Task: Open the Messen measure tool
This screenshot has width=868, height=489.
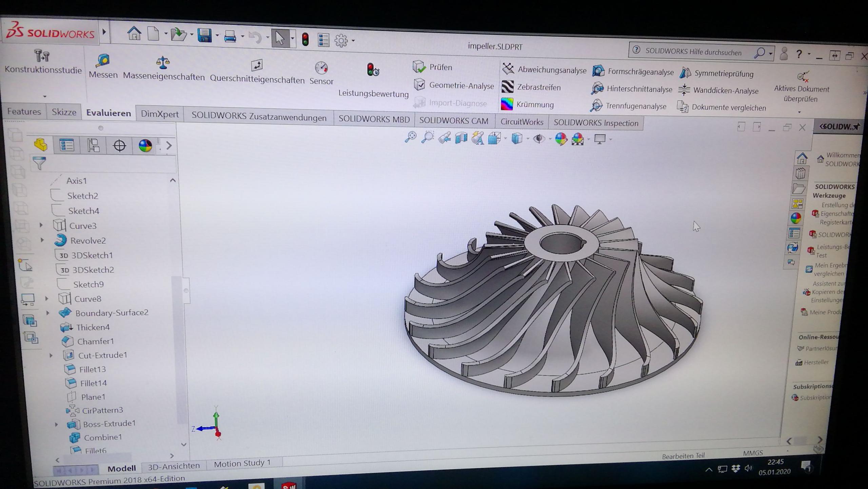Action: 103,66
